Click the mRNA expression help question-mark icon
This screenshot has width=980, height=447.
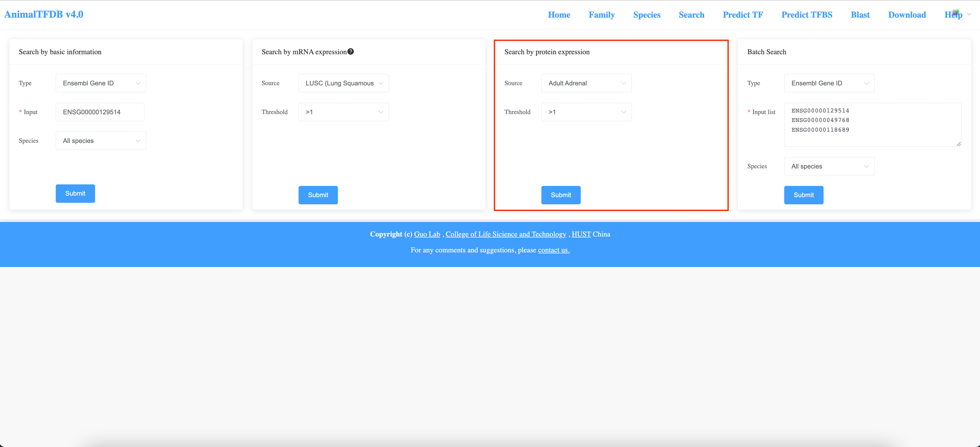coord(350,51)
